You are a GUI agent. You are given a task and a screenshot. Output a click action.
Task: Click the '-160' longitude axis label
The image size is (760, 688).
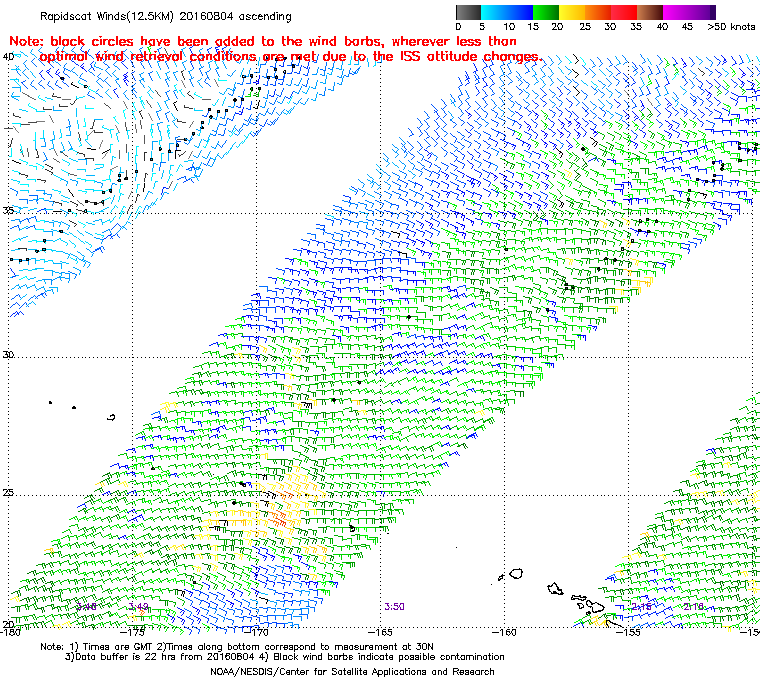505,632
